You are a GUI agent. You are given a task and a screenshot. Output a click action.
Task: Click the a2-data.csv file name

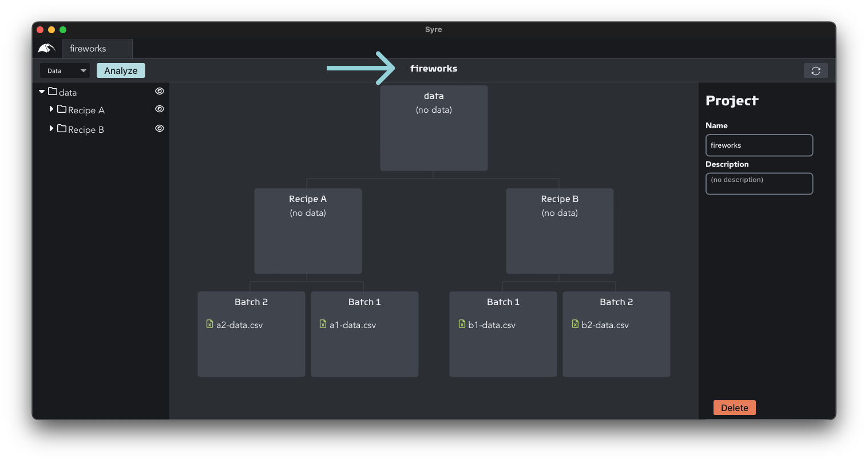pyautogui.click(x=239, y=325)
